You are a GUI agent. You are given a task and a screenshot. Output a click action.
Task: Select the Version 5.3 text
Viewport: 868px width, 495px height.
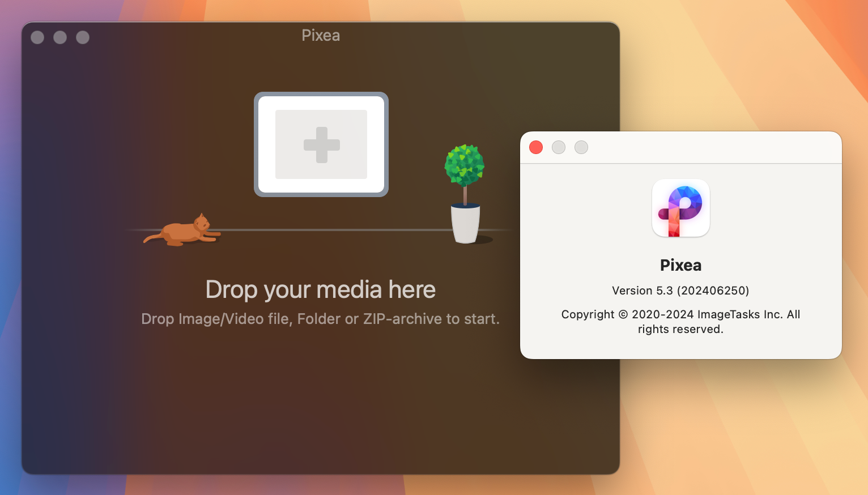(x=680, y=291)
